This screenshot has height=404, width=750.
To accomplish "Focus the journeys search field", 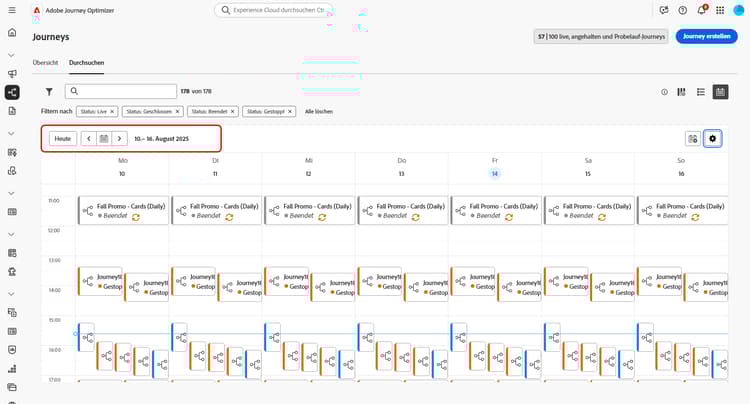I will 121,91.
